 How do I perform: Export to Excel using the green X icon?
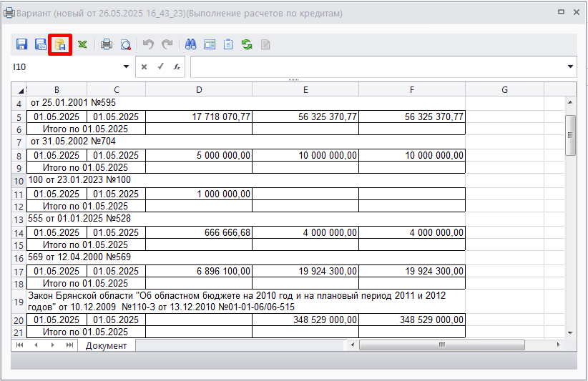(83, 44)
